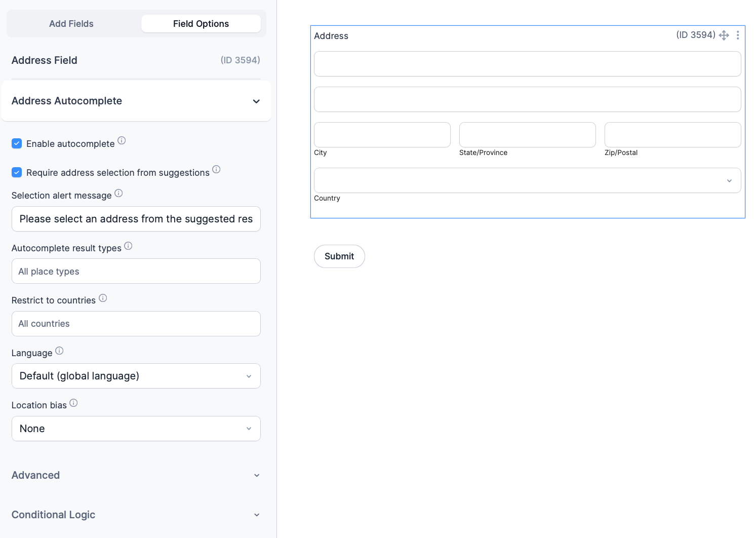Focus the State/Province input field
Viewport: 756px width, 538px height.
[528, 135]
